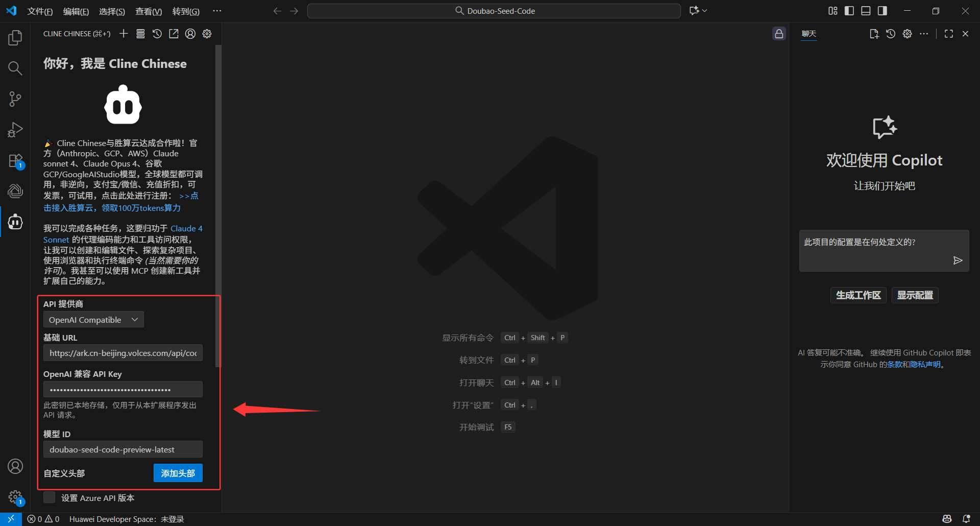Open notifications bell in status bar
Viewport: 980px width, 526px height.
click(966, 519)
